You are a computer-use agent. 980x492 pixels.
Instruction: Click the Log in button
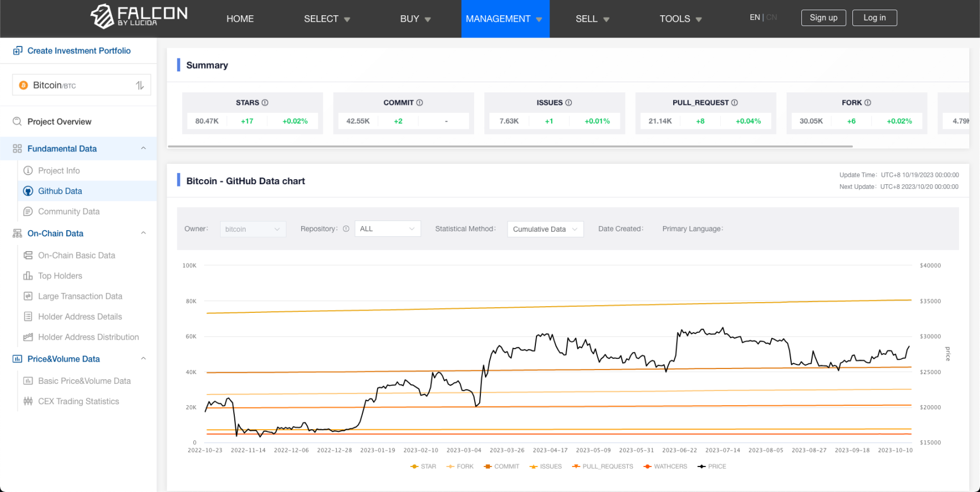pyautogui.click(x=875, y=18)
